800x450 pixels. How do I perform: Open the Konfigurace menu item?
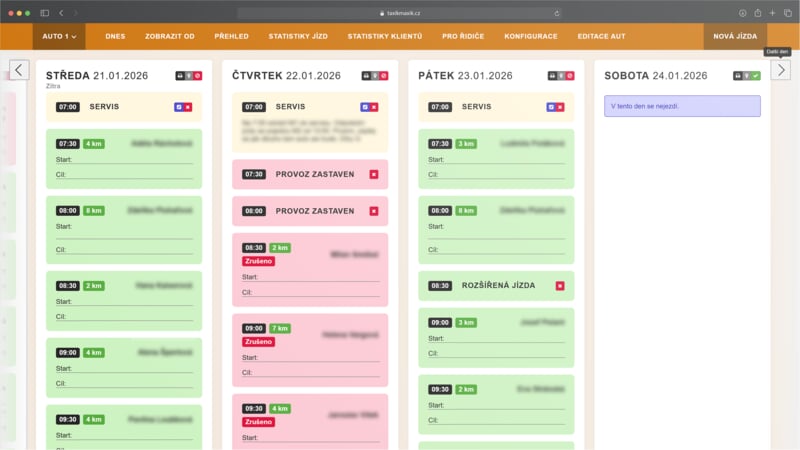point(530,36)
